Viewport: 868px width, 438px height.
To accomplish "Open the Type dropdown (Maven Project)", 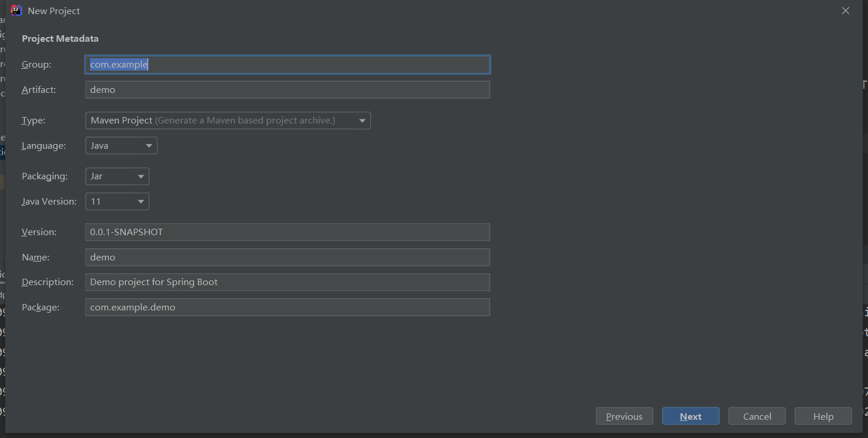I will 228,121.
